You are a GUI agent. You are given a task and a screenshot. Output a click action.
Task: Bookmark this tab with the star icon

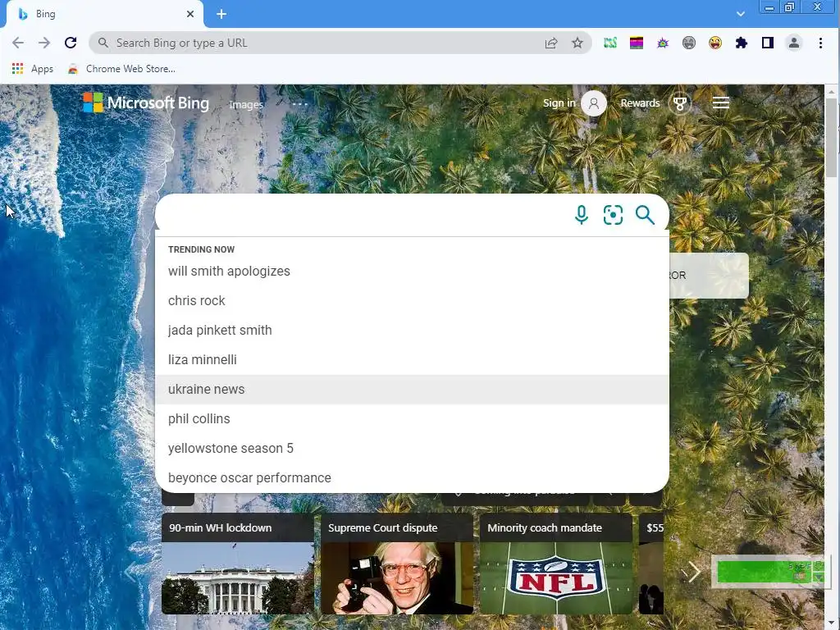(577, 43)
